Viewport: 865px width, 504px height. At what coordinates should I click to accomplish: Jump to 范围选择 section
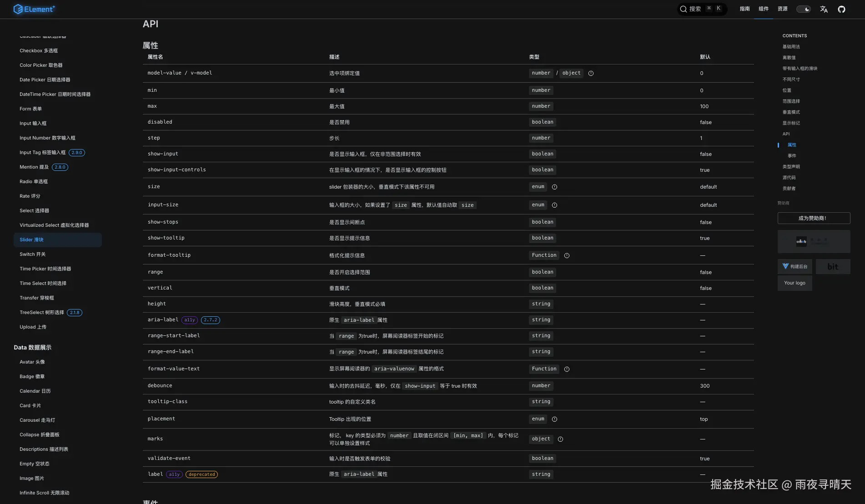pos(791,101)
